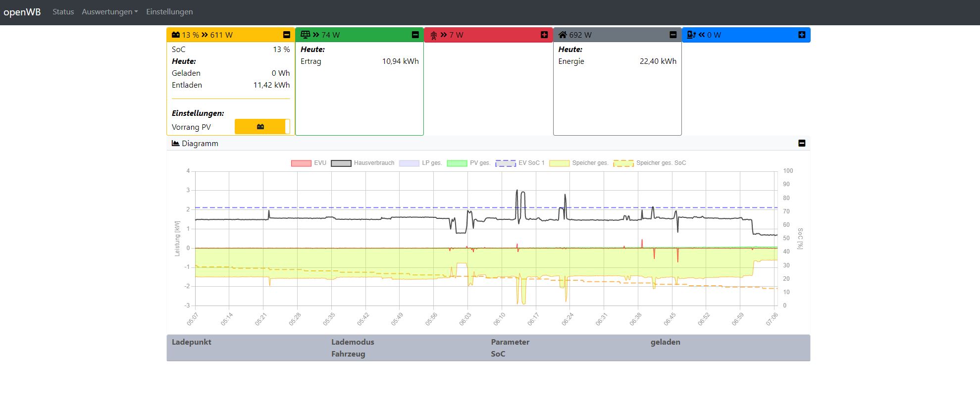The height and width of the screenshot is (412, 980).
Task: Click the power pylon icon in red header
Action: click(434, 35)
